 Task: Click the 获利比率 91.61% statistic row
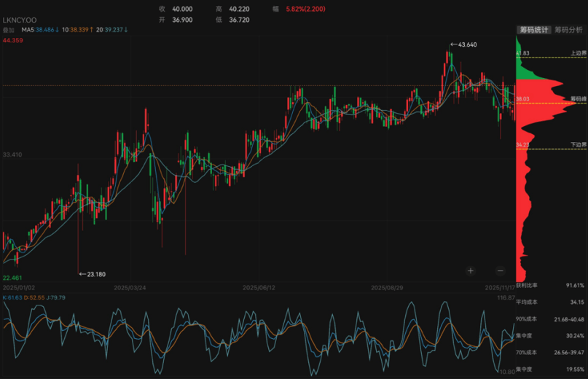550,286
